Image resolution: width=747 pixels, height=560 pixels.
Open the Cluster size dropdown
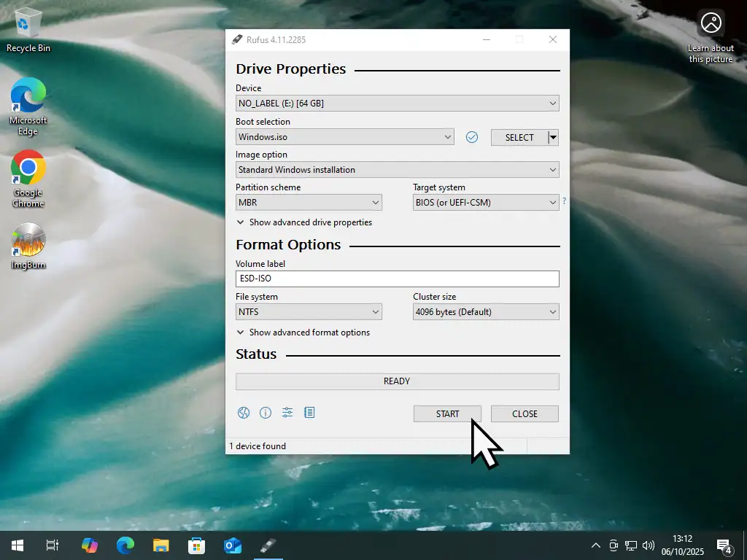point(486,312)
